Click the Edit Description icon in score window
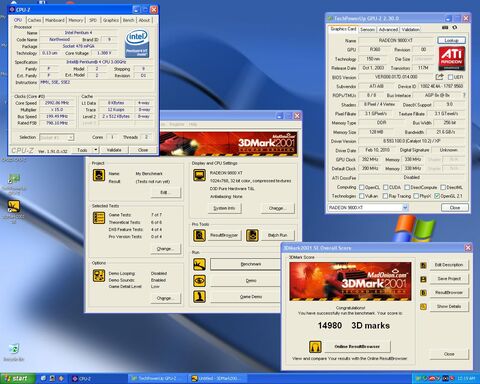This screenshot has width=480, height=384. coord(423,265)
